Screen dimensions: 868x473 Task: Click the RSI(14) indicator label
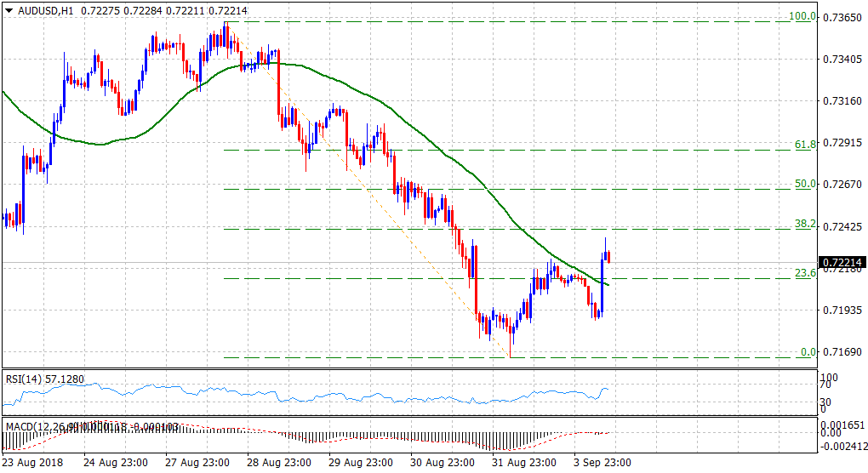click(x=24, y=378)
